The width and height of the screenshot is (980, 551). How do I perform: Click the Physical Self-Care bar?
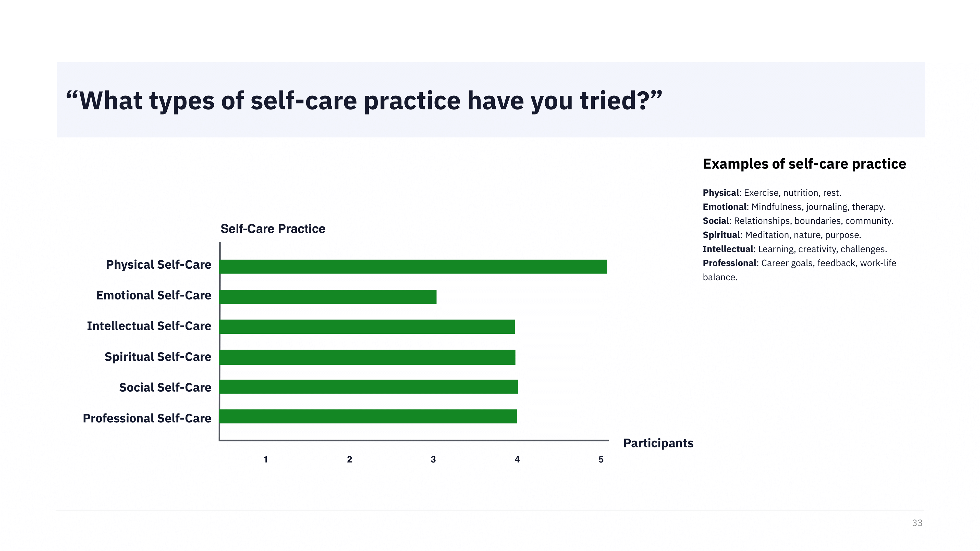pos(413,267)
